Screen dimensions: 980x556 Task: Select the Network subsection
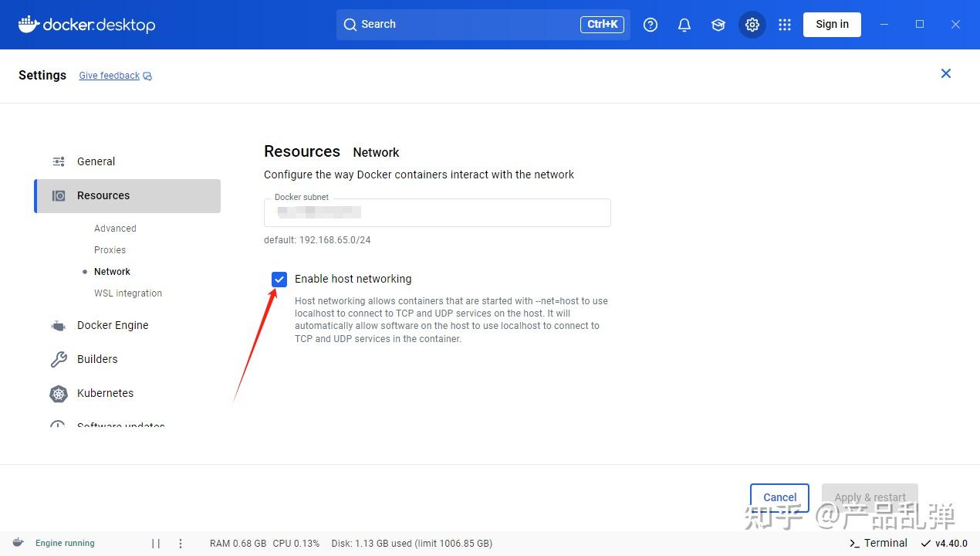point(112,272)
